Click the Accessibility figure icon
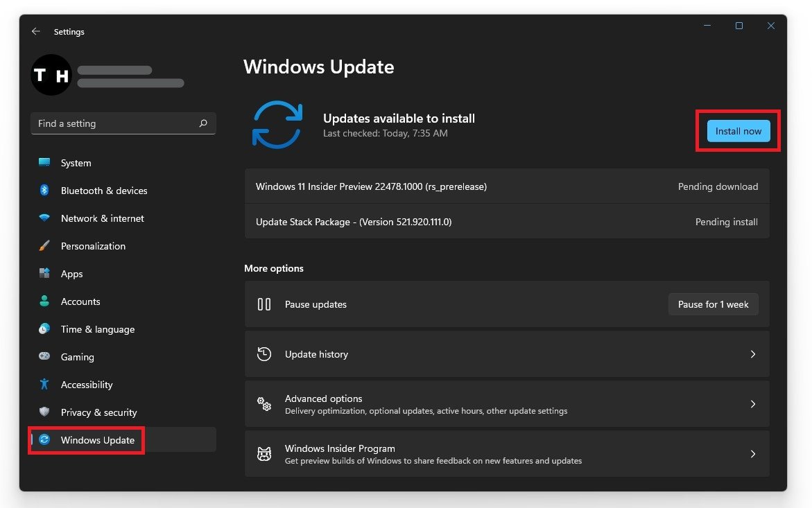The image size is (812, 508). pyautogui.click(x=44, y=384)
